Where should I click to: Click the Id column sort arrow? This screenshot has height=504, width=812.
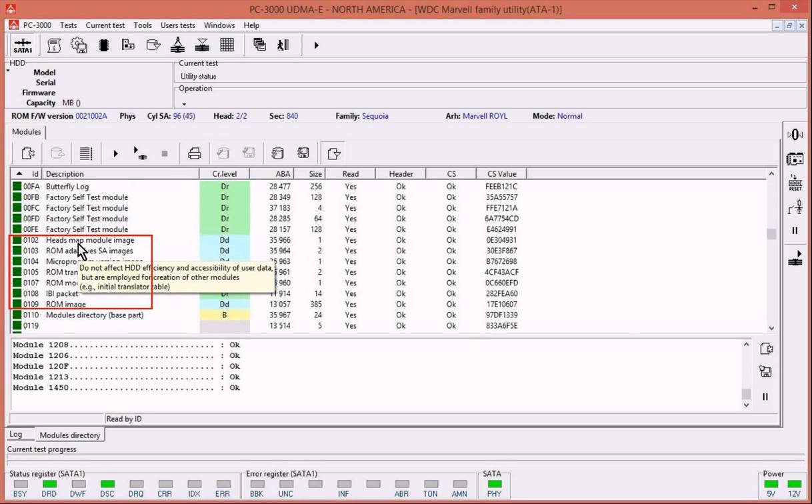(19, 173)
